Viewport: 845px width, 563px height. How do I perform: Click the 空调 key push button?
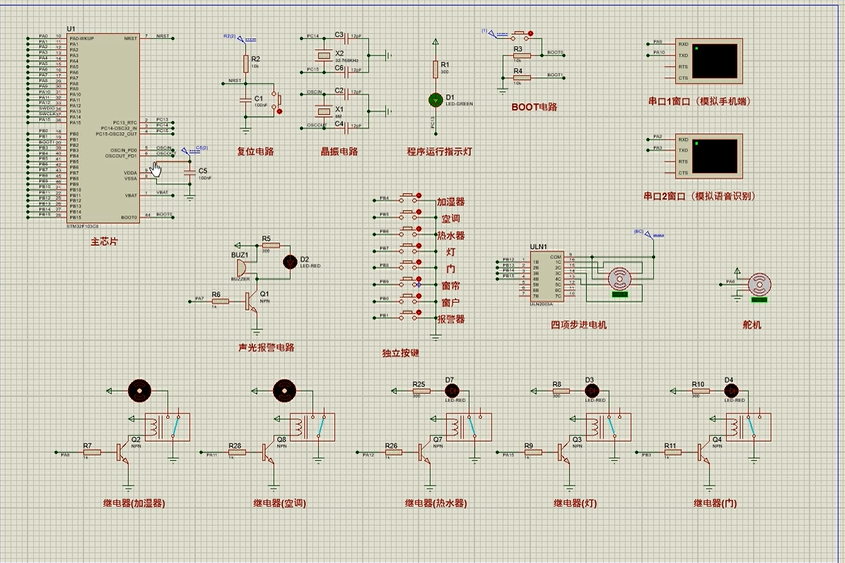410,214
